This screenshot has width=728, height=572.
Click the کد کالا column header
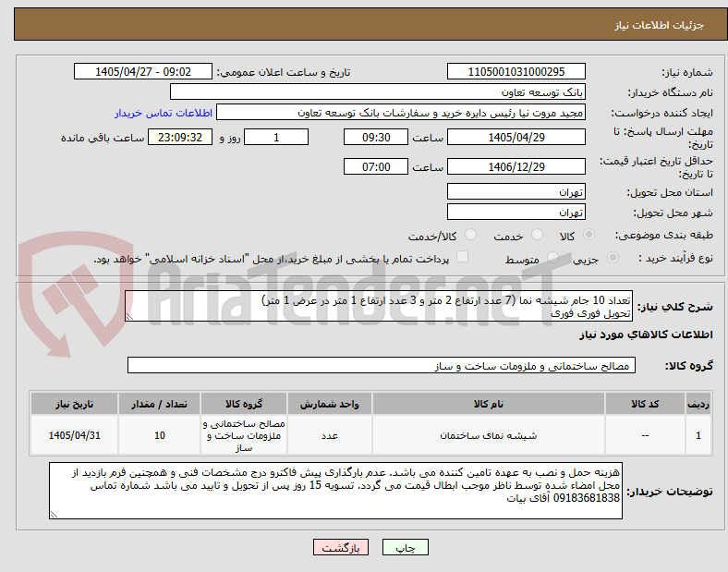point(645,404)
